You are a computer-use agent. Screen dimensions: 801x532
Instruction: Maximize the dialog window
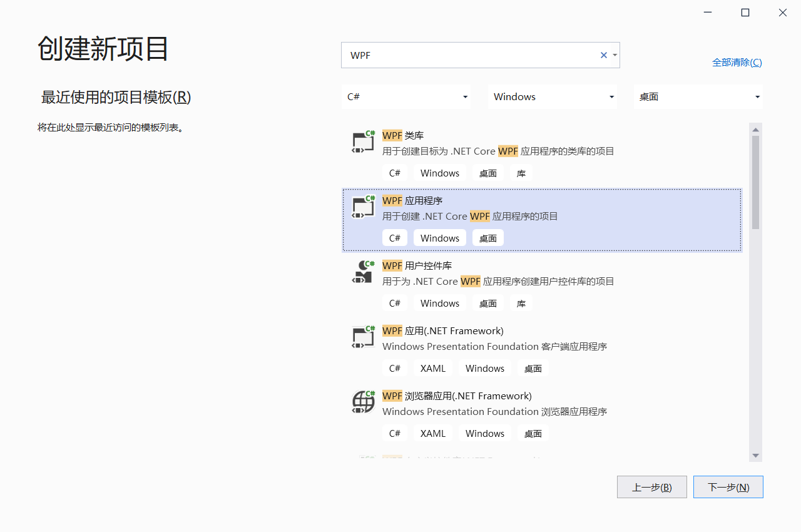pos(745,13)
